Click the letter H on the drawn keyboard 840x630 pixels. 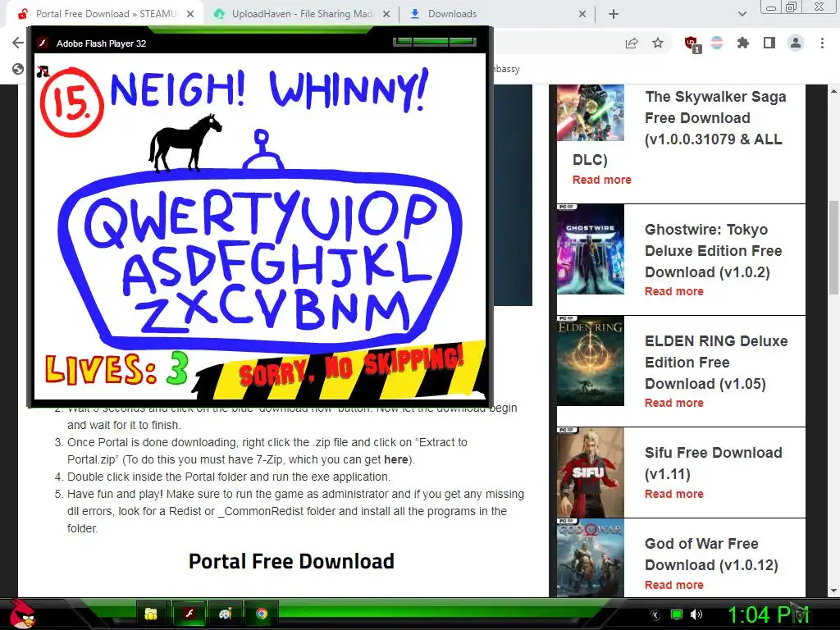[308, 265]
